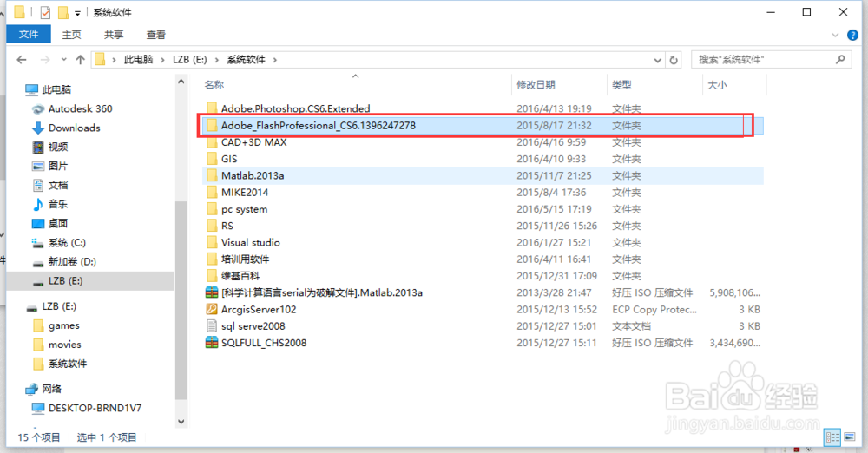
Task: Expand the chevron after 系统软件 breadcrumb
Action: coord(275,59)
